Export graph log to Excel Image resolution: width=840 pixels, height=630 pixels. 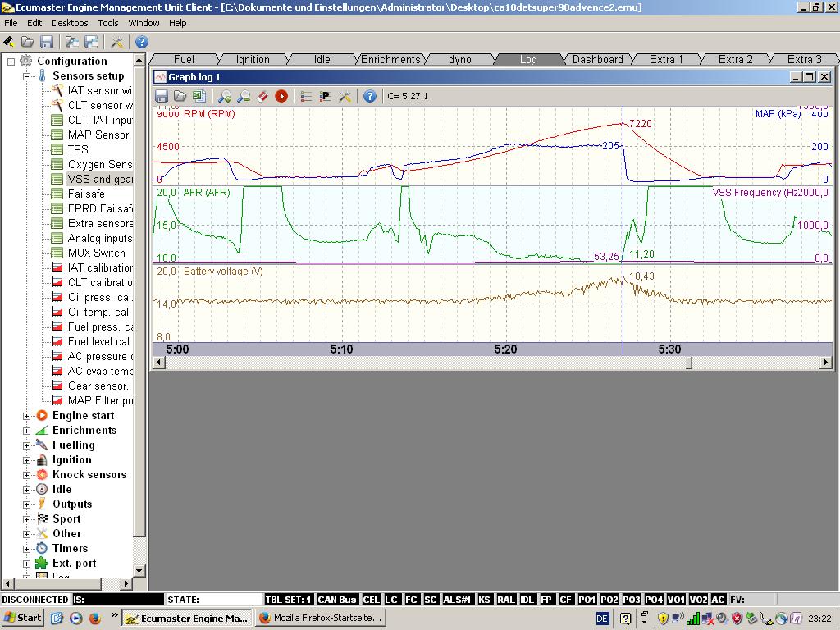(199, 96)
